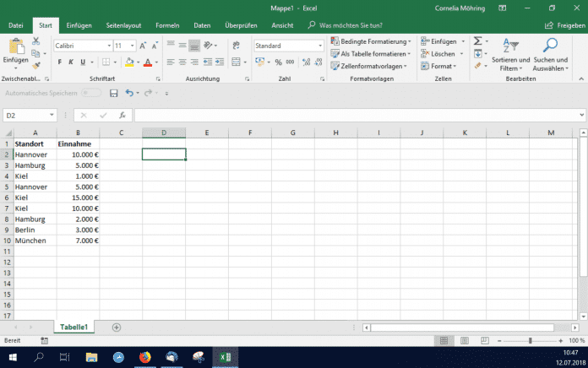Save the workbook with the disk icon
Screen dimensions: 588x368
113,93
